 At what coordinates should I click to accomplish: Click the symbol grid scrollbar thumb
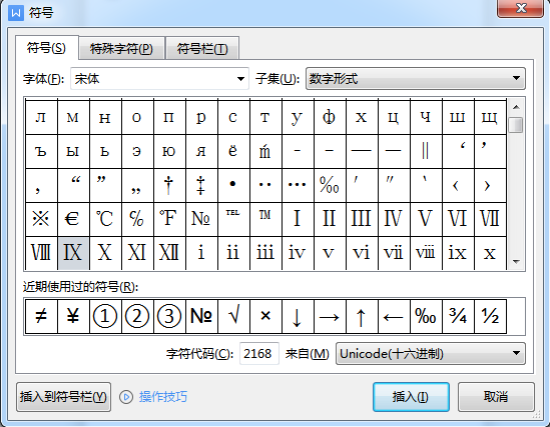point(516,125)
